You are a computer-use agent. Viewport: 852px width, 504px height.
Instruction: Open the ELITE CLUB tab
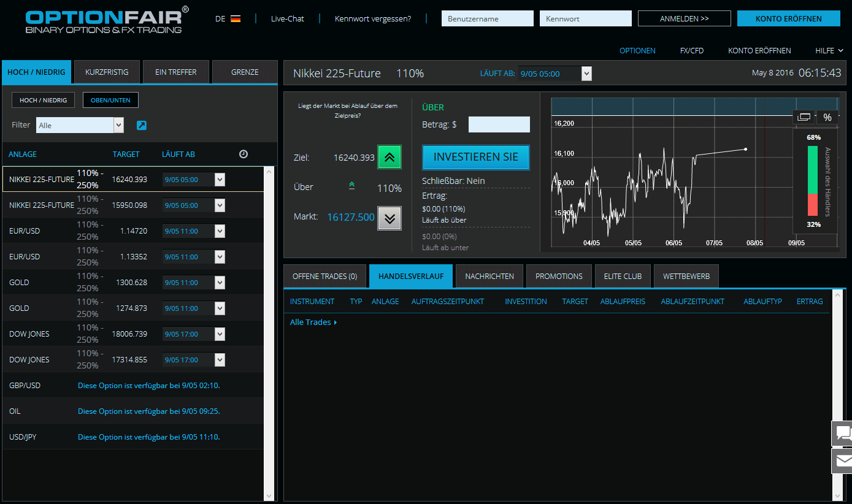623,277
